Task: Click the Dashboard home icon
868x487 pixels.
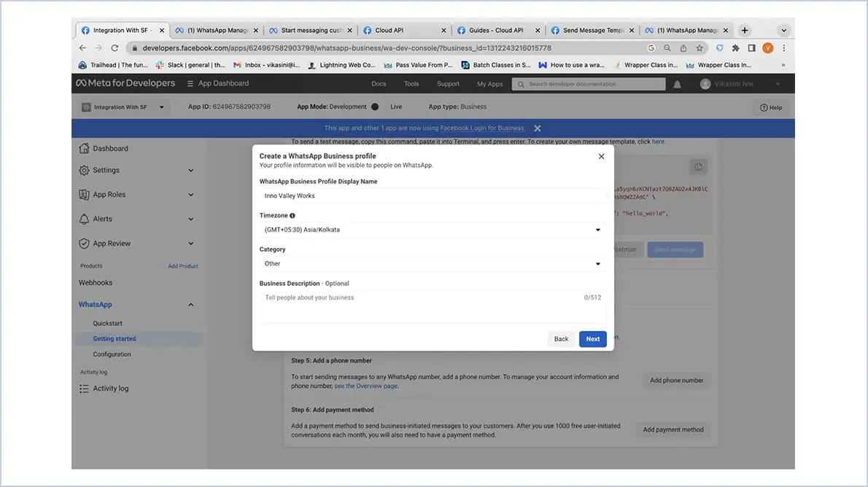Action: pyautogui.click(x=84, y=148)
